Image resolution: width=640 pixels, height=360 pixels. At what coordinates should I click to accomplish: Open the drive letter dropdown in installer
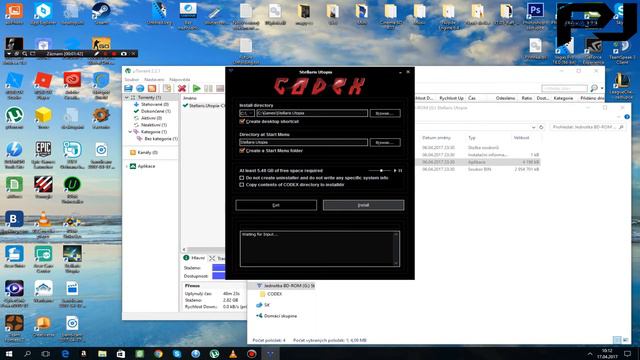coord(247,113)
